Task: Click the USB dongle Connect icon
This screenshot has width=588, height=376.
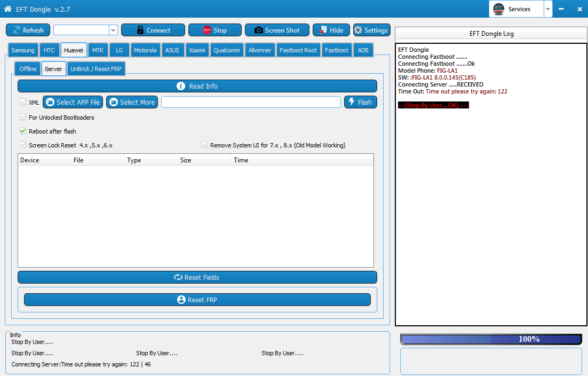Action: point(140,30)
